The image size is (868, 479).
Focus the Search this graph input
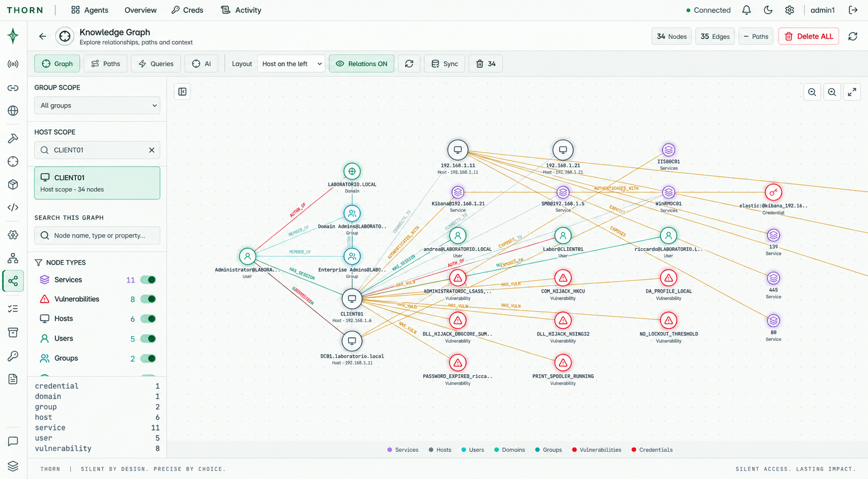pyautogui.click(x=97, y=235)
